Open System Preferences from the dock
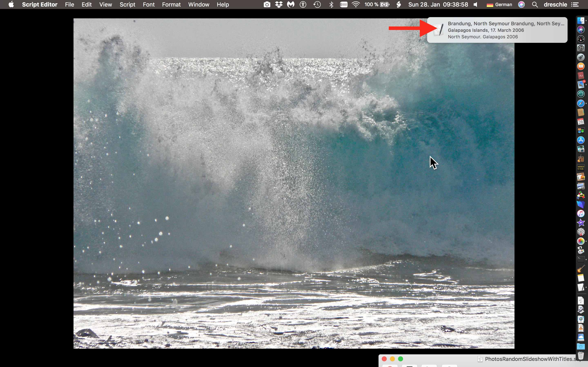This screenshot has width=588, height=367. 581,48
